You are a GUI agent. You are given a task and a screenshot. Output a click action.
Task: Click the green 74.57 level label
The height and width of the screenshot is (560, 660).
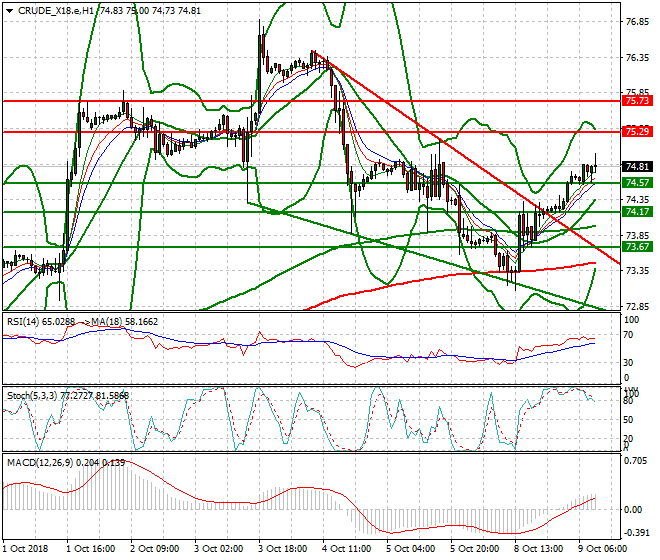[637, 183]
